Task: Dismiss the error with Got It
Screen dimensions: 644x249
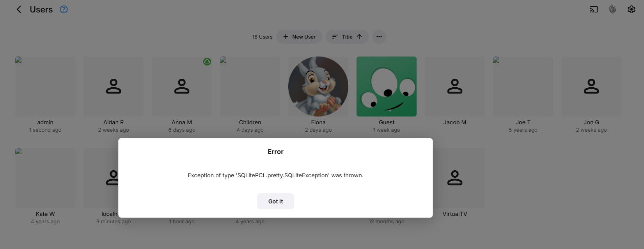Action: pyautogui.click(x=275, y=201)
